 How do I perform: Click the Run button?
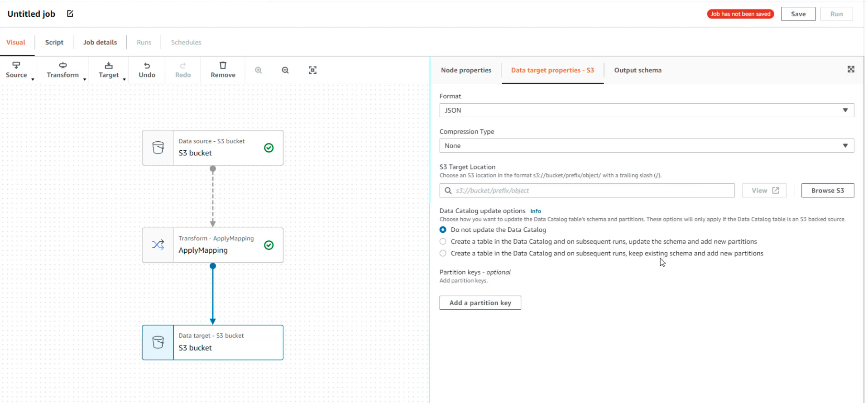pos(836,14)
